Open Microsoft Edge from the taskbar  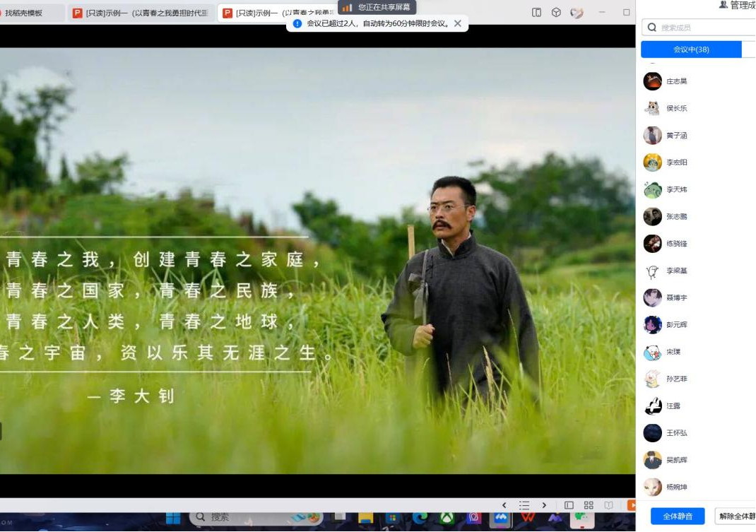tap(420, 518)
